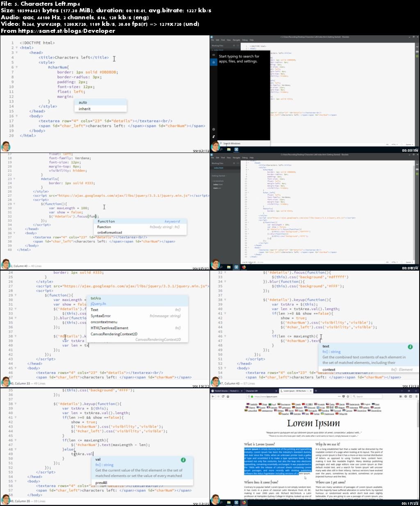
Task: Switch to the Hosted Libraries Firefox tab
Action: click(226, 391)
